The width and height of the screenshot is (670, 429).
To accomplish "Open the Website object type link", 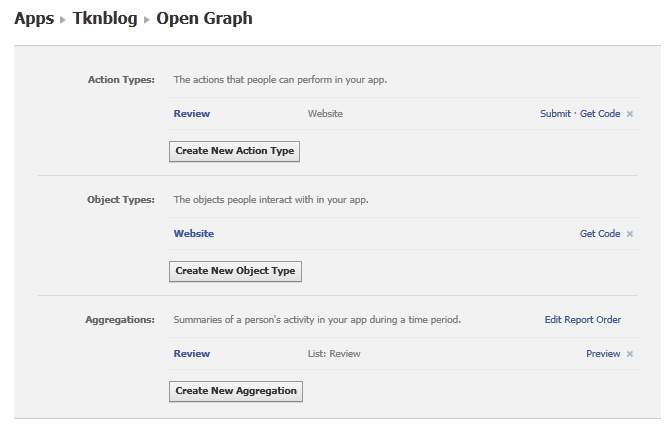I will click(x=194, y=234).
